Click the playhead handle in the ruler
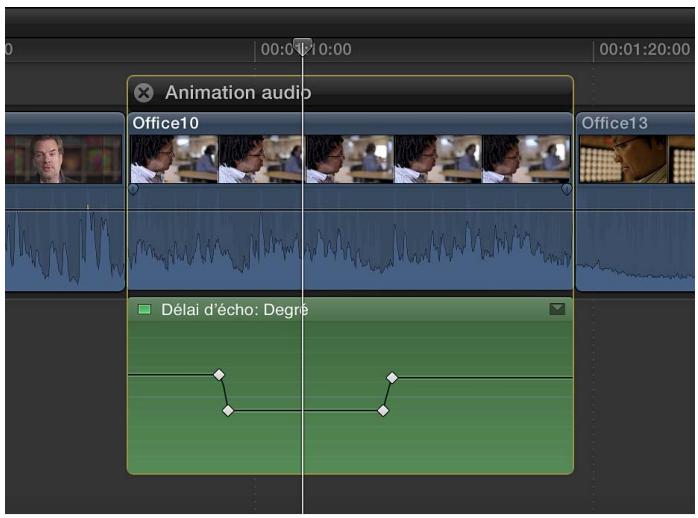This screenshot has width=698, height=518. click(302, 46)
